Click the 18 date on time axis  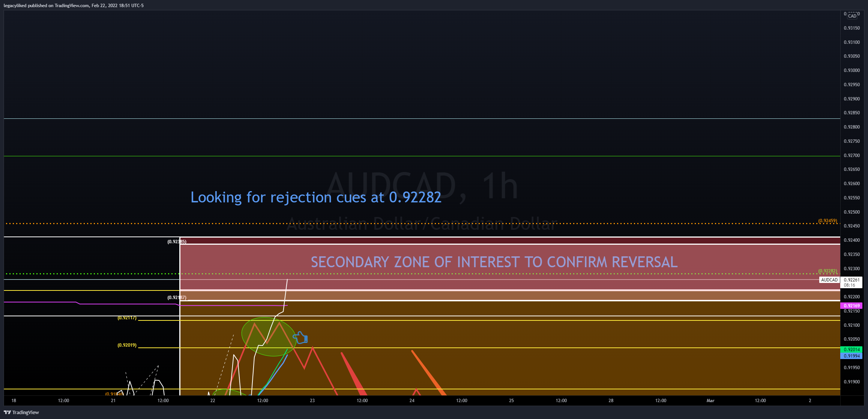coord(14,401)
